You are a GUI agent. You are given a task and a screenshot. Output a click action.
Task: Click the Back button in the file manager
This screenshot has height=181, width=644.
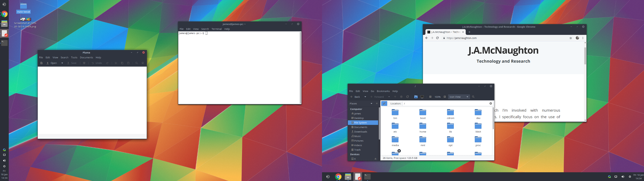pos(355,97)
